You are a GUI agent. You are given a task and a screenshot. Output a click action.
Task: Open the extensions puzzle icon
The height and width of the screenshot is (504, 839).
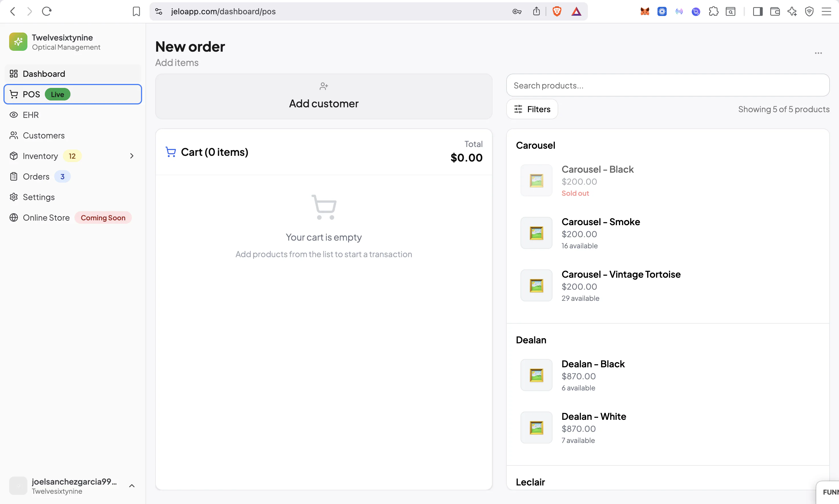[713, 11]
